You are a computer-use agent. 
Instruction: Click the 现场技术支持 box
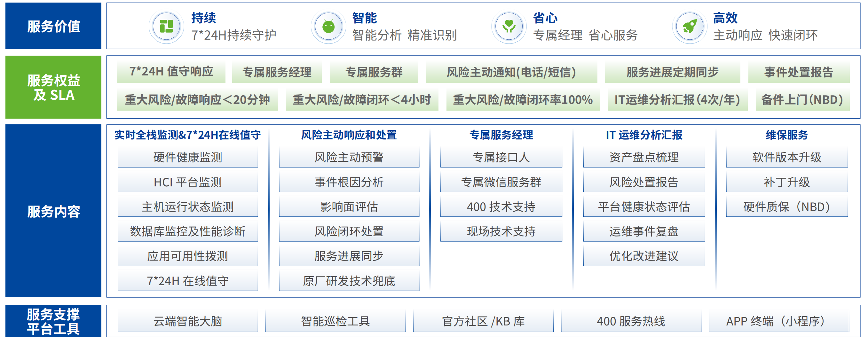pyautogui.click(x=501, y=231)
